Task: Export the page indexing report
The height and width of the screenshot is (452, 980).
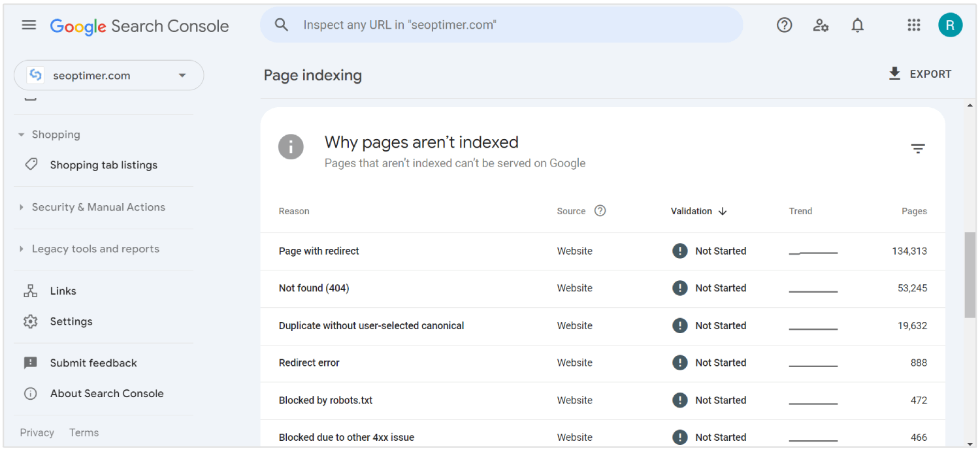Action: click(919, 74)
